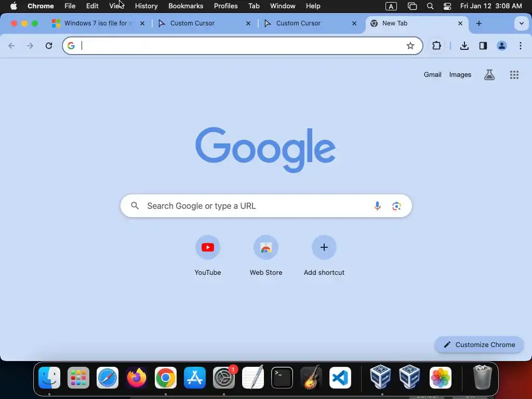This screenshot has height=399, width=532.
Task: Open the Chrome application menu
Action: [41, 6]
